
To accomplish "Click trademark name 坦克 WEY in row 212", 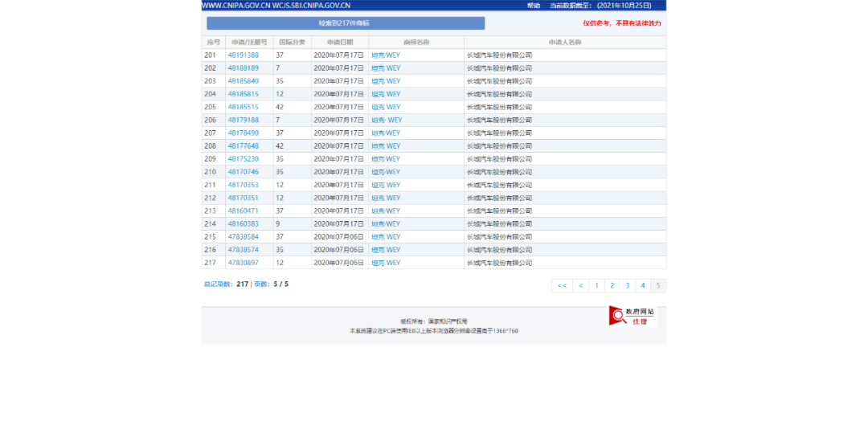I will (385, 198).
